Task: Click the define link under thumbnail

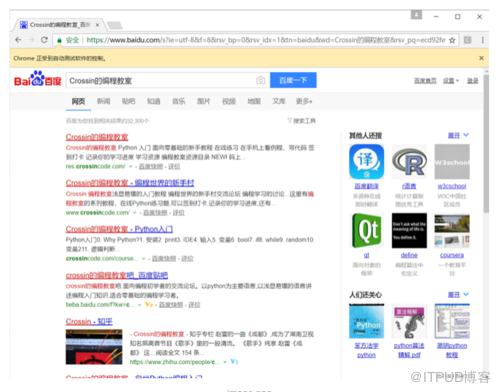Action: pyautogui.click(x=409, y=255)
